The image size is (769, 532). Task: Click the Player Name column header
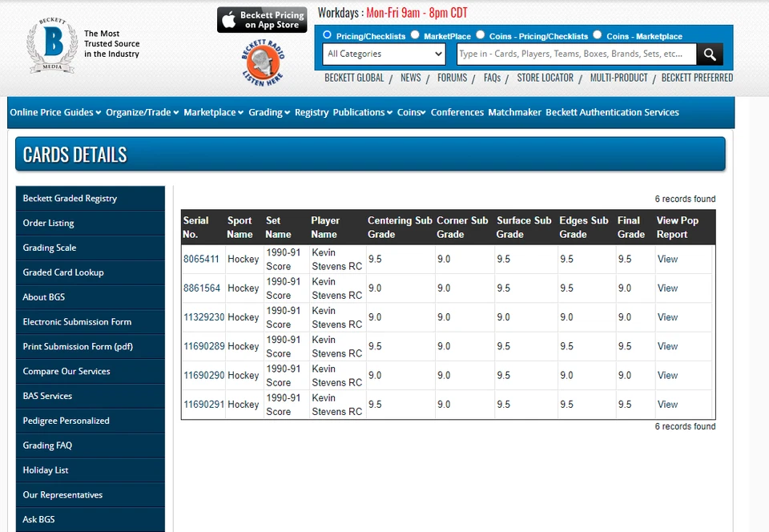[x=325, y=228]
